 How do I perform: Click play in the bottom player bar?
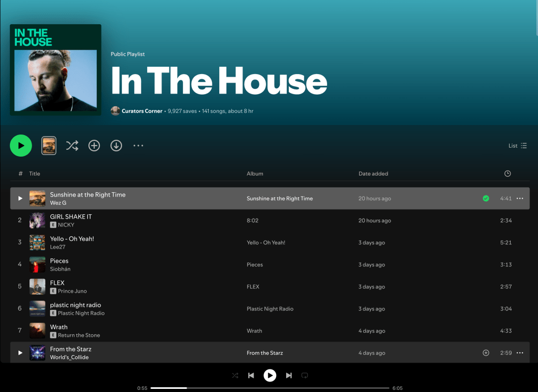click(x=270, y=375)
